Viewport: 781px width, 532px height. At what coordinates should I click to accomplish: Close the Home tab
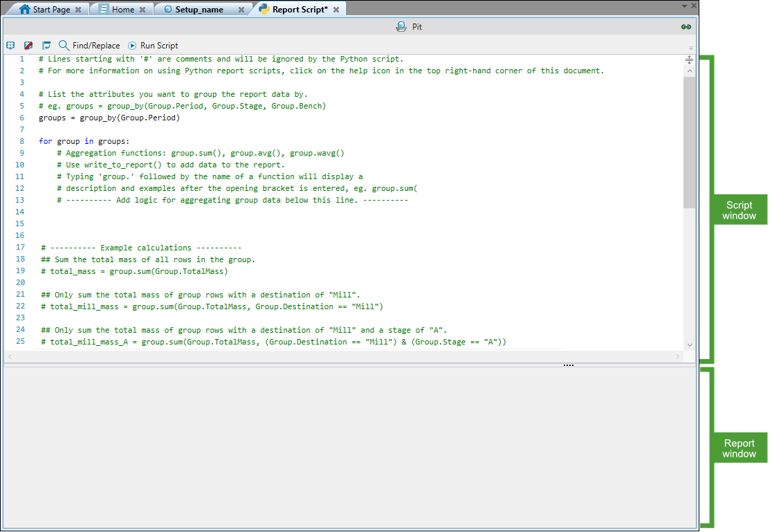coord(143,10)
